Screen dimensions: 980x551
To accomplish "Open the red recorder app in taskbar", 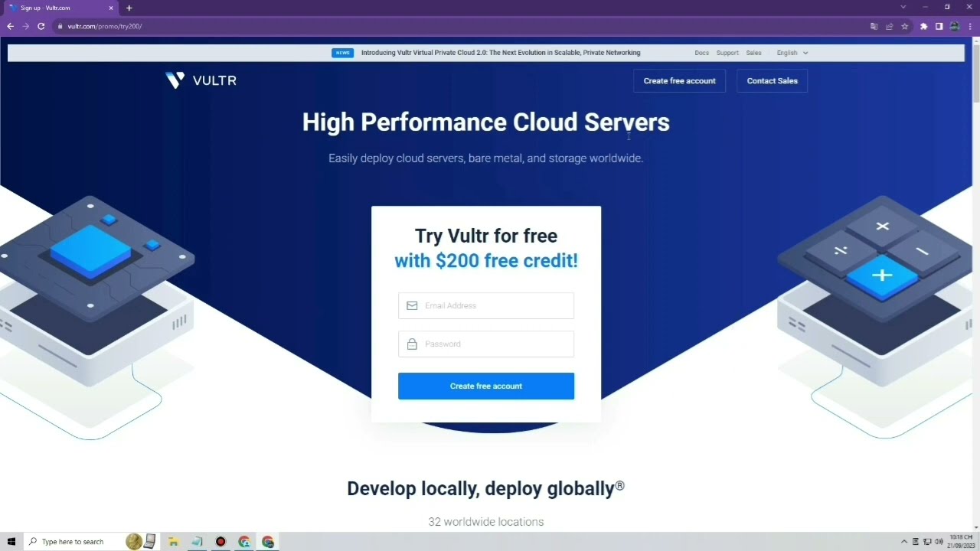I will 220,542.
